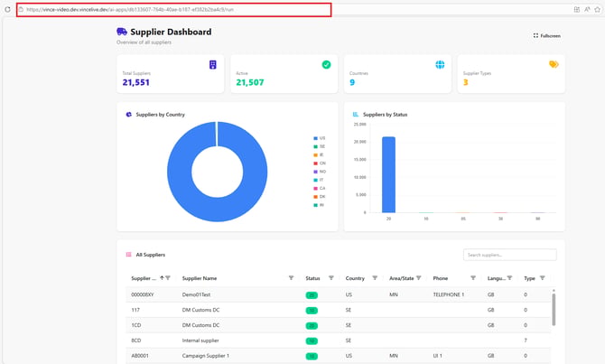
Task: Toggle CN legend item in country chart
Action: pyautogui.click(x=320, y=163)
